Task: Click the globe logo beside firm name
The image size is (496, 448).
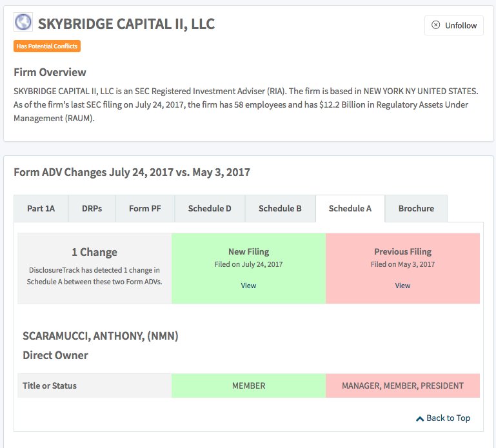Action: (x=23, y=22)
